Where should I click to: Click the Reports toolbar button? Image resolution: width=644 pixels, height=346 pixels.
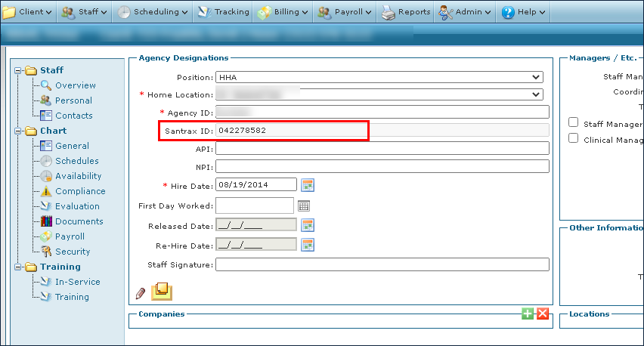pyautogui.click(x=405, y=11)
